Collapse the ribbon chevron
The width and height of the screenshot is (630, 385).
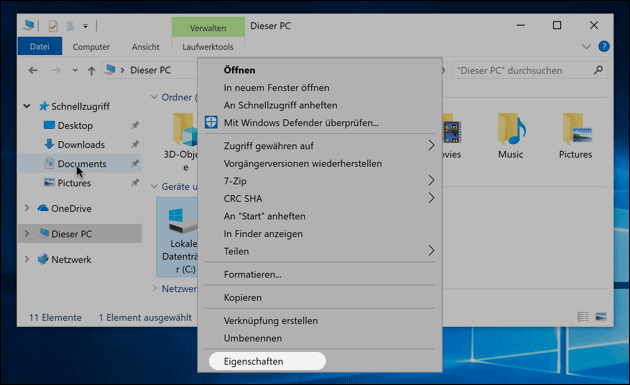[586, 46]
